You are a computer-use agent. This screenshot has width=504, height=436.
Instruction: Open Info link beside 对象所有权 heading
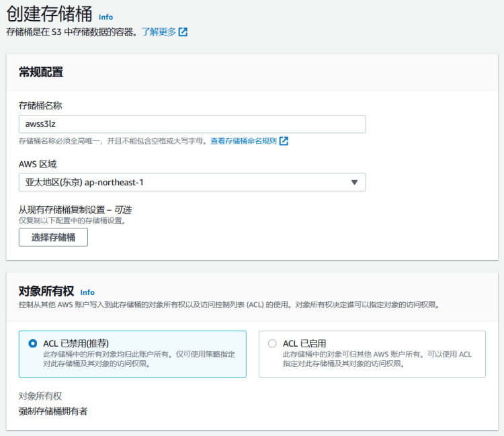point(87,292)
